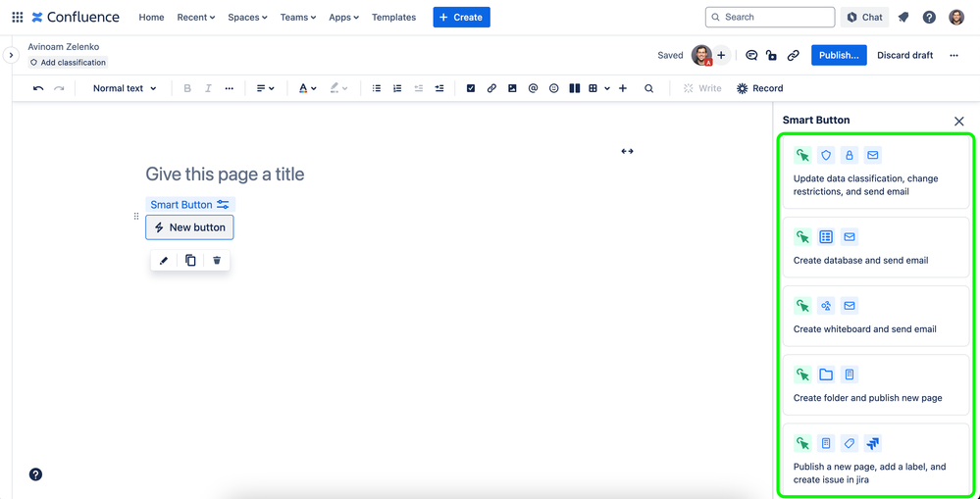The width and height of the screenshot is (980, 499).
Task: Open the Apps dropdown menu
Action: pyautogui.click(x=343, y=18)
